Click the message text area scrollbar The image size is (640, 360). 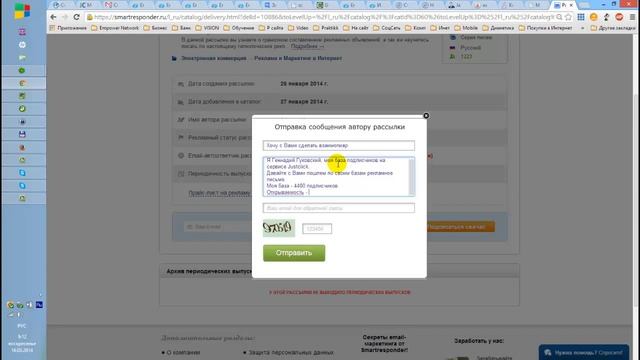411,176
